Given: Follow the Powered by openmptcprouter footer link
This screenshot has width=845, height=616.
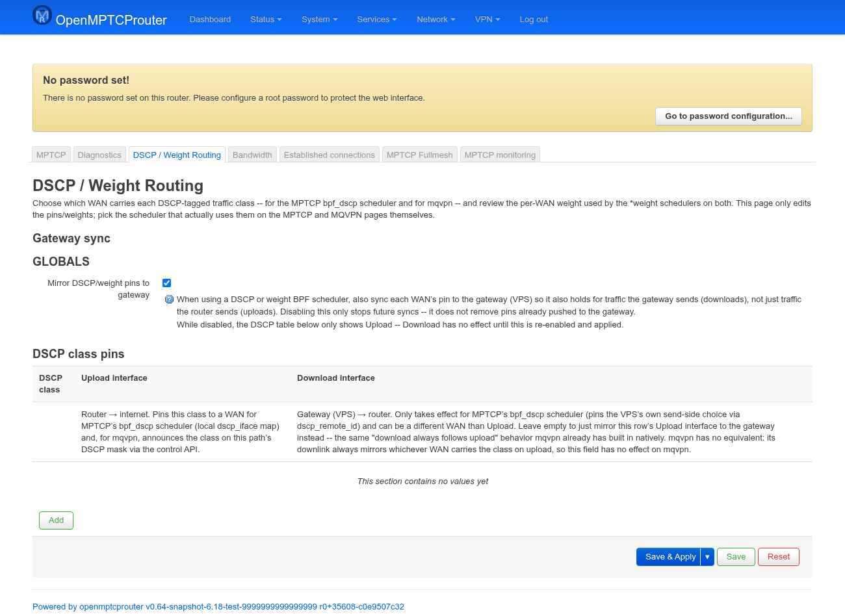Looking at the screenshot, I should 218,607.
